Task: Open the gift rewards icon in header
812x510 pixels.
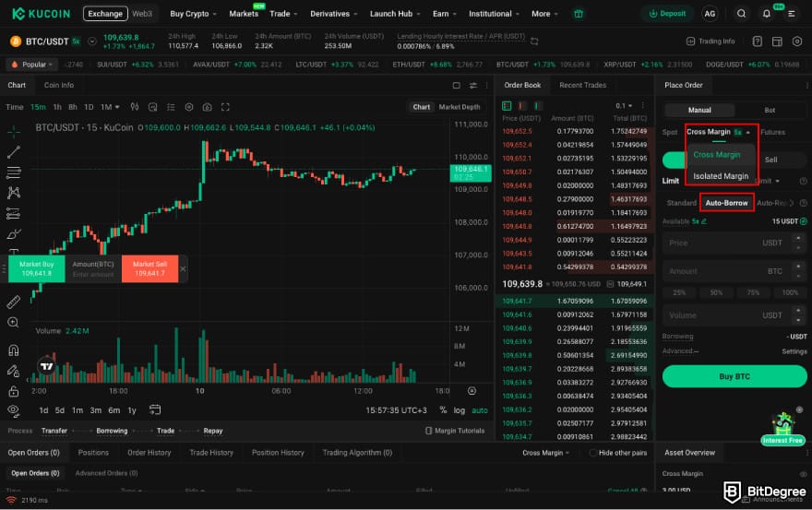Action: [x=579, y=14]
